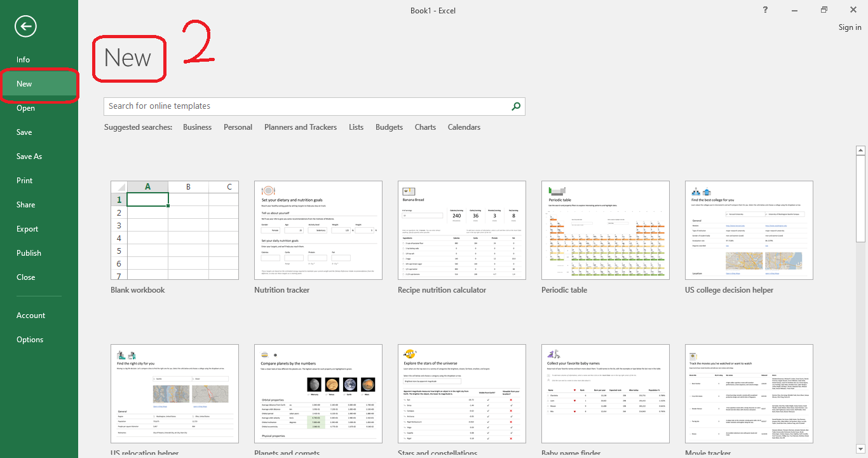Open the US relocation helper template thumbnail
This screenshot has width=868, height=458.
pyautogui.click(x=175, y=394)
